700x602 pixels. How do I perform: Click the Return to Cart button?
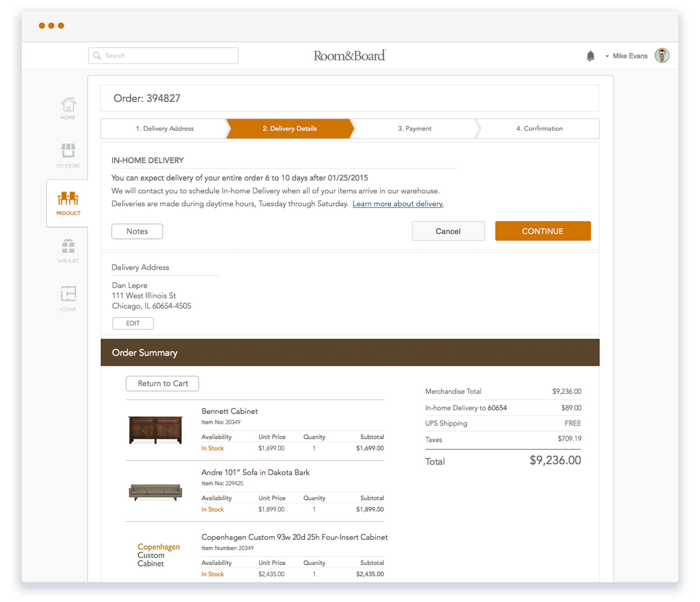tap(162, 383)
